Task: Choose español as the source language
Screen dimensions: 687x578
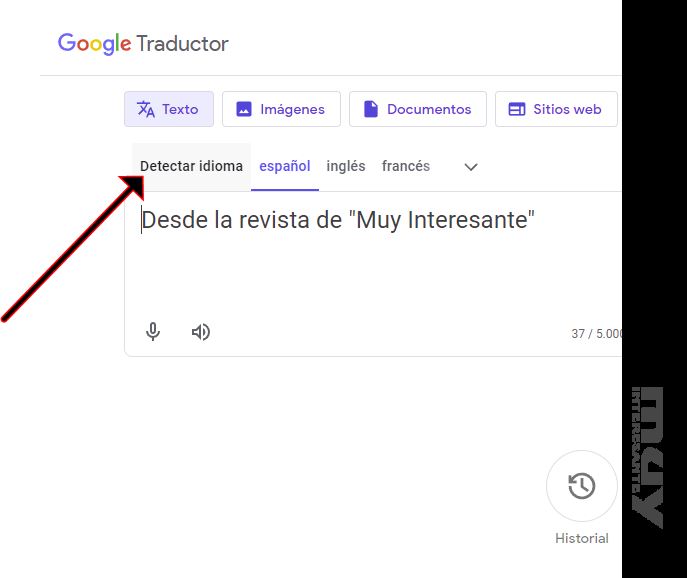Action: (285, 167)
